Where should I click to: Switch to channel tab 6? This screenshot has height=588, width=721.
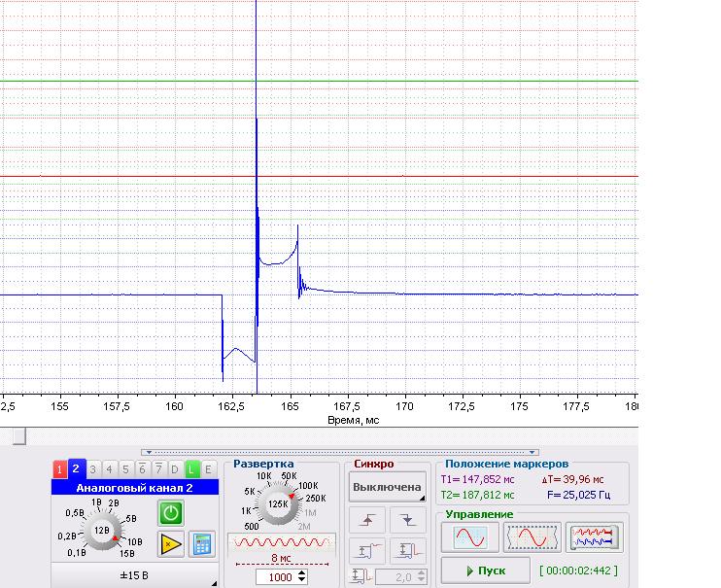142,469
